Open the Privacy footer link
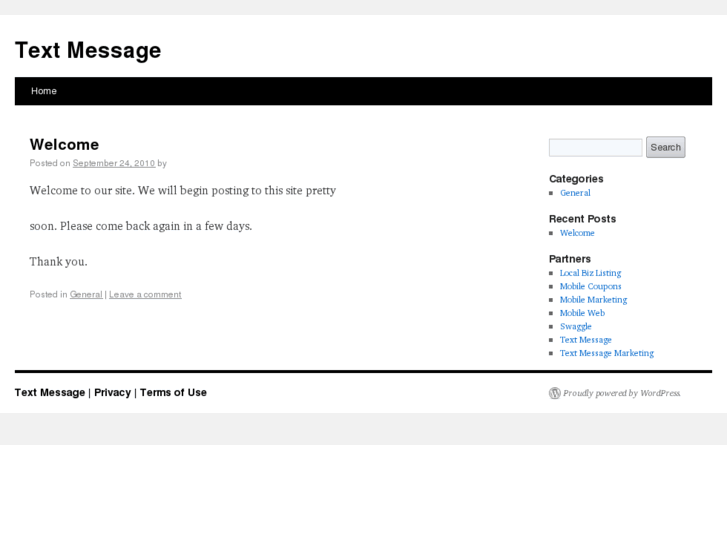727x545 pixels. point(113,392)
